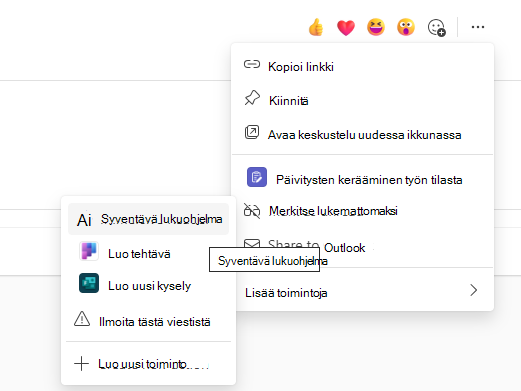Click the teal Luo uusi kysely Polly icon
This screenshot has width=521, height=391.
pos(89,283)
